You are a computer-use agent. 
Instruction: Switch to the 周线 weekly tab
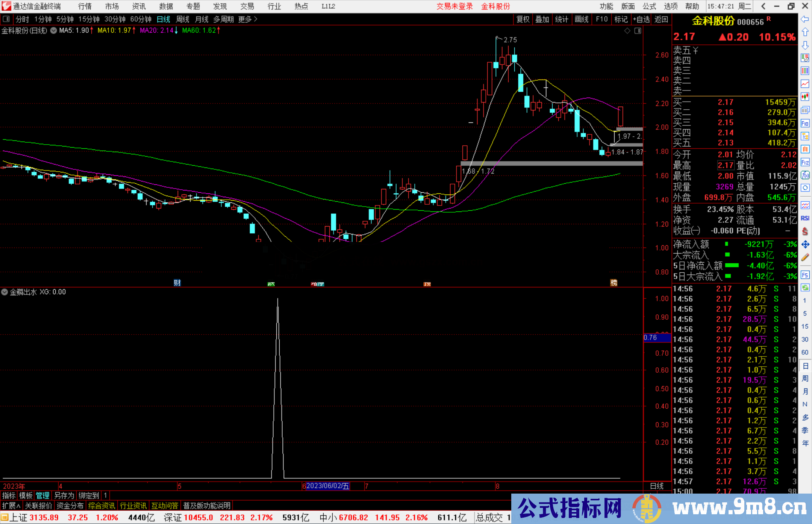pos(183,19)
